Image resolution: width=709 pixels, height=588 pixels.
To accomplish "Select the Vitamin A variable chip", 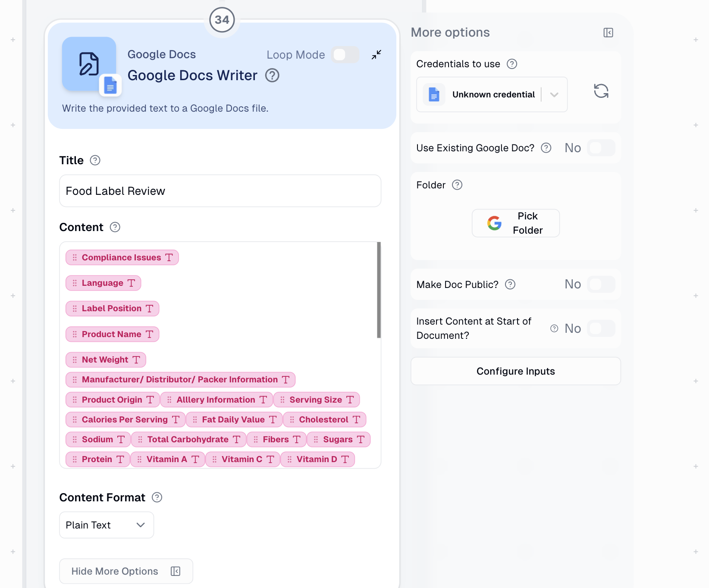I will (168, 459).
